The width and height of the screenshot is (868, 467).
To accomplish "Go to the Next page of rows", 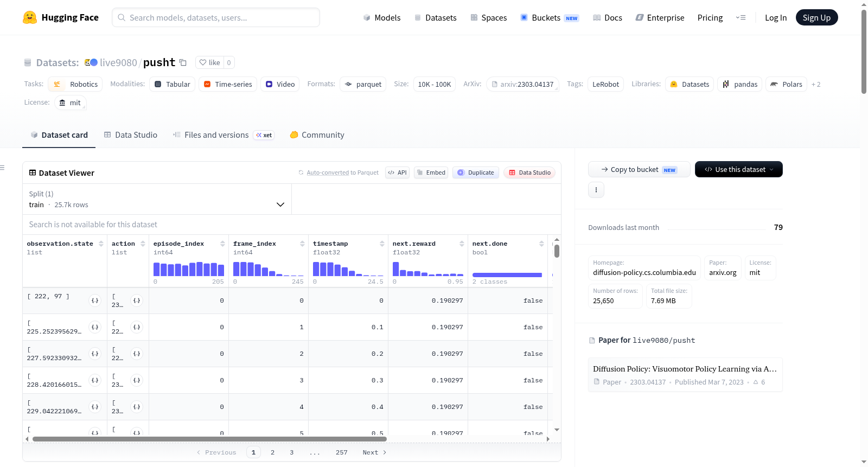I will tap(374, 452).
